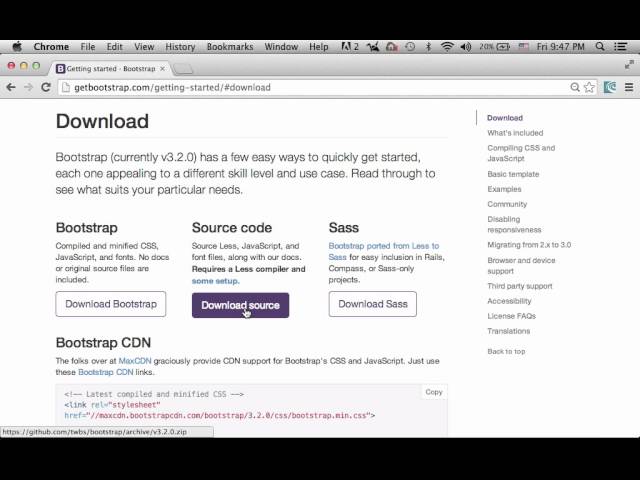Viewport: 640px width, 480px height.
Task: Jump to License FAQs section
Action: pos(511,316)
